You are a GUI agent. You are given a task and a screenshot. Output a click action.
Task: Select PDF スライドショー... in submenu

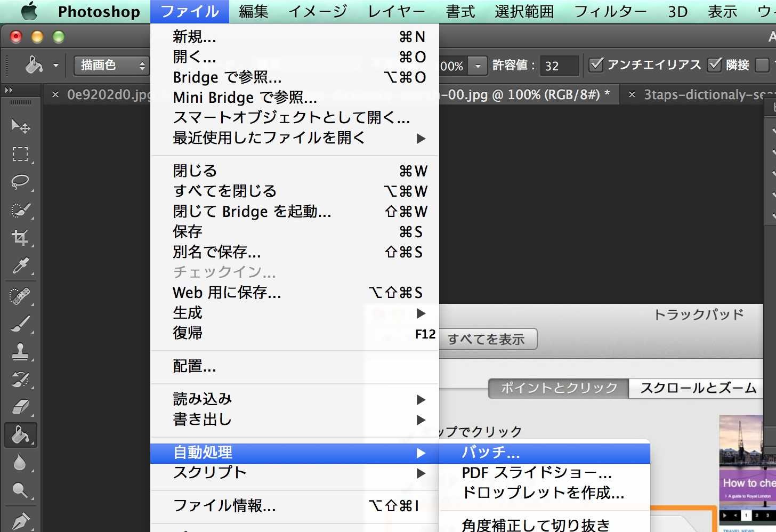pyautogui.click(x=545, y=473)
